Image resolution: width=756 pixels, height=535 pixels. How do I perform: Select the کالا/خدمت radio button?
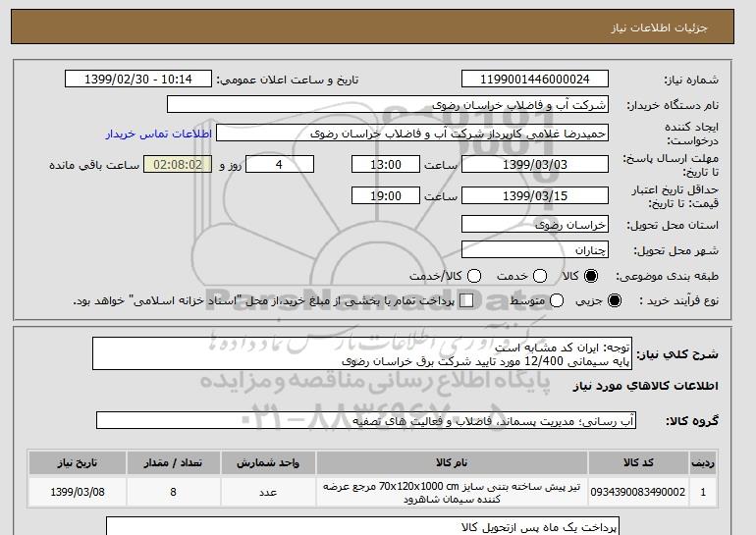tap(474, 276)
